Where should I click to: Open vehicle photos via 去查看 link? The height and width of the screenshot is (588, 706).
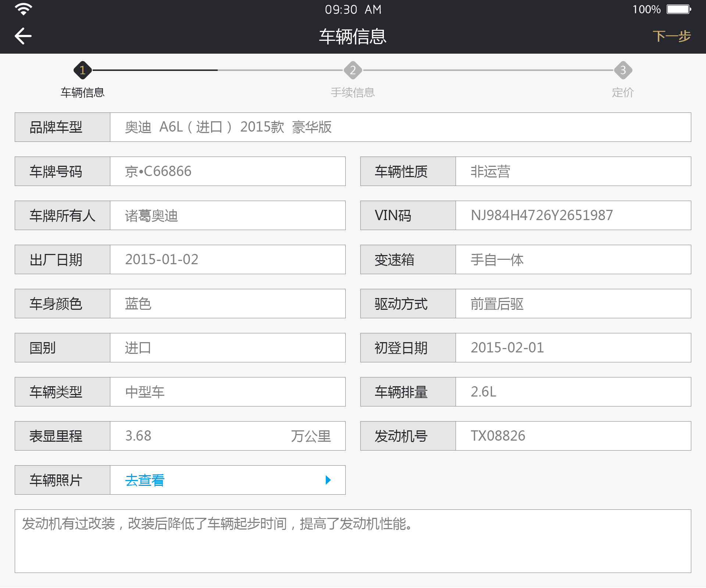click(x=144, y=480)
